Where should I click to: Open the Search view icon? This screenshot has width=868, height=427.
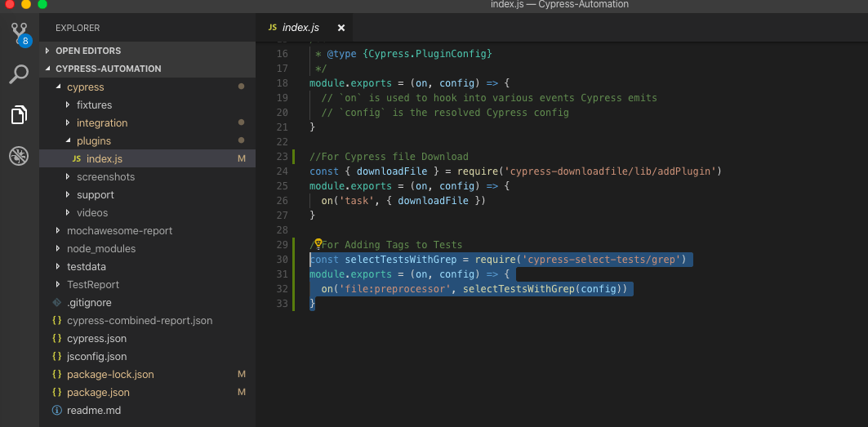[19, 74]
